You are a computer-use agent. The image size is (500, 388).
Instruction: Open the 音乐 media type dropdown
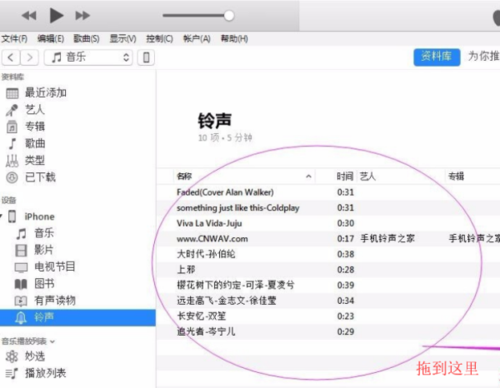(88, 57)
